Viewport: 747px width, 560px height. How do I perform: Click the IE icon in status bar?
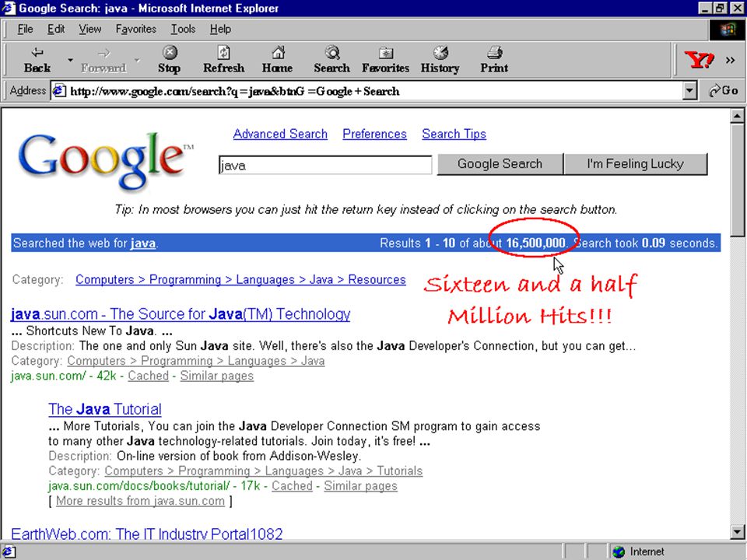click(9, 552)
